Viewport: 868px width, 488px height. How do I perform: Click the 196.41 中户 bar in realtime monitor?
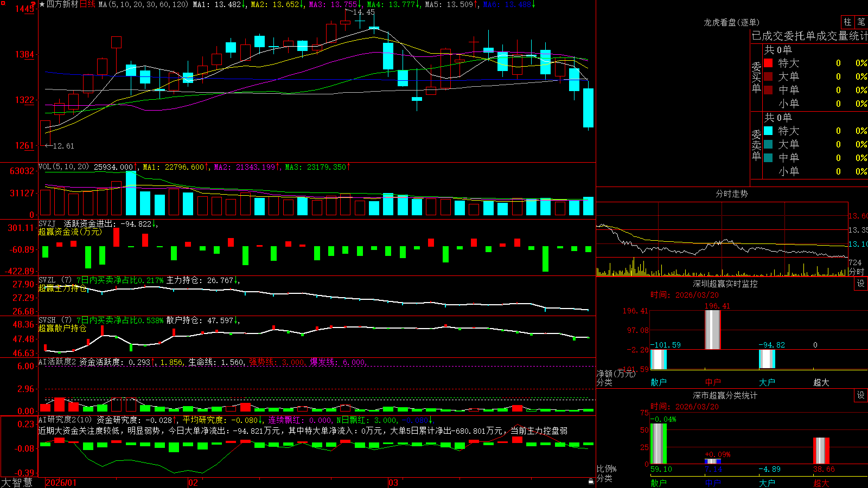pos(713,330)
